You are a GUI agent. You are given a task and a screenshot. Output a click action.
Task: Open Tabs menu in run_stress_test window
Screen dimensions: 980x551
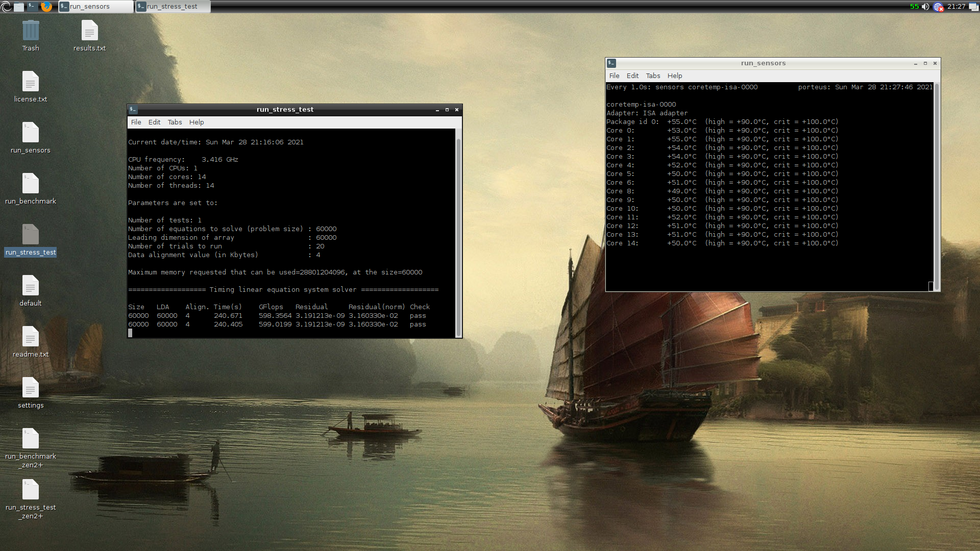(175, 122)
